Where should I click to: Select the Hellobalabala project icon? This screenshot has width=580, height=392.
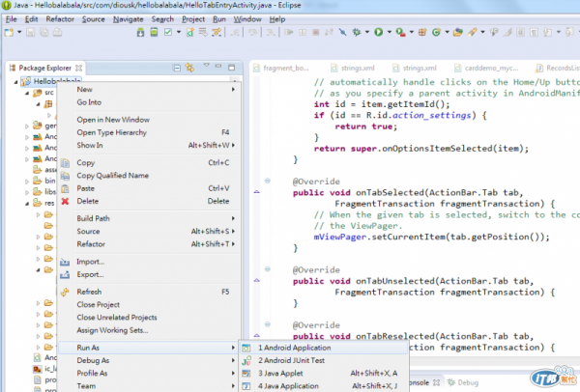[x=26, y=81]
